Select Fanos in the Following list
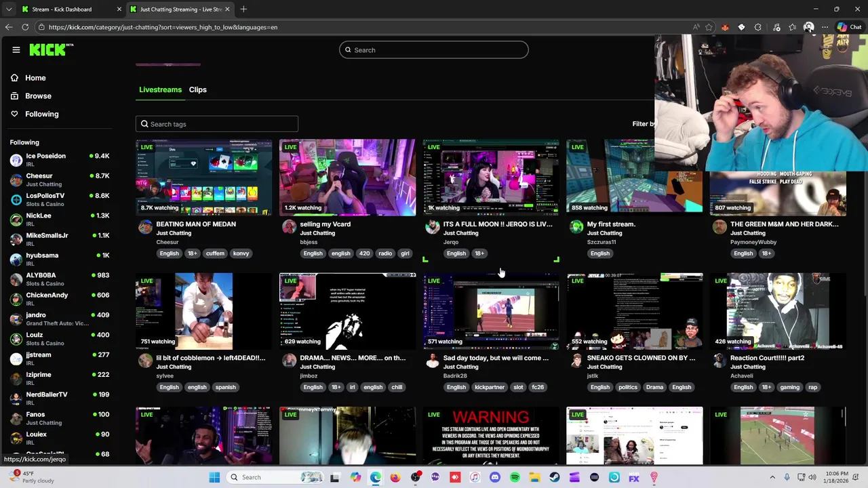Screen dimensions: 868x488 pos(60,418)
